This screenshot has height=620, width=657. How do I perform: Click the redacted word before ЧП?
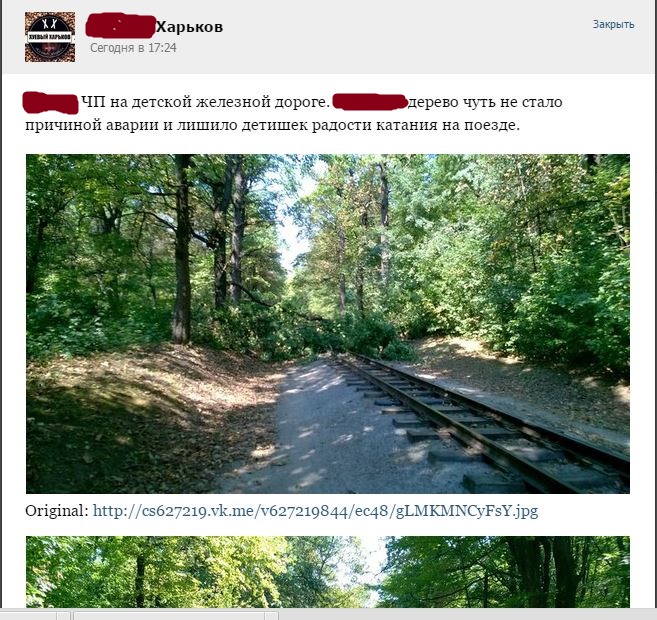(x=50, y=103)
